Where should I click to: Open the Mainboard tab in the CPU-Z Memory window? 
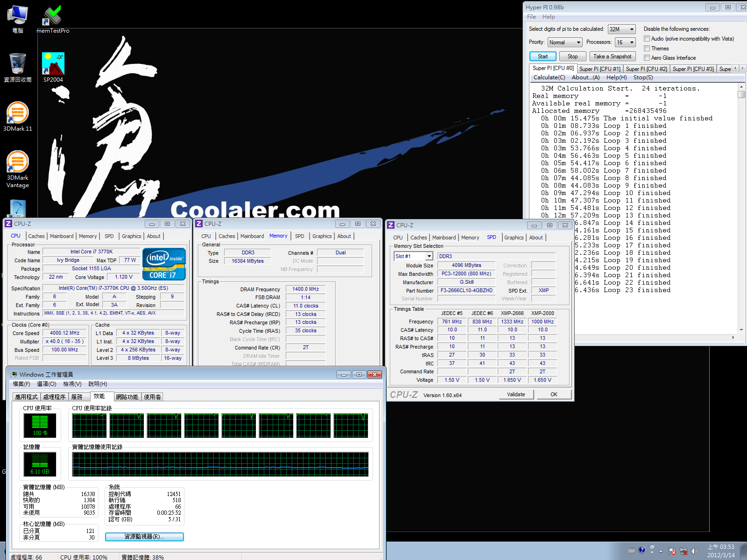point(252,236)
